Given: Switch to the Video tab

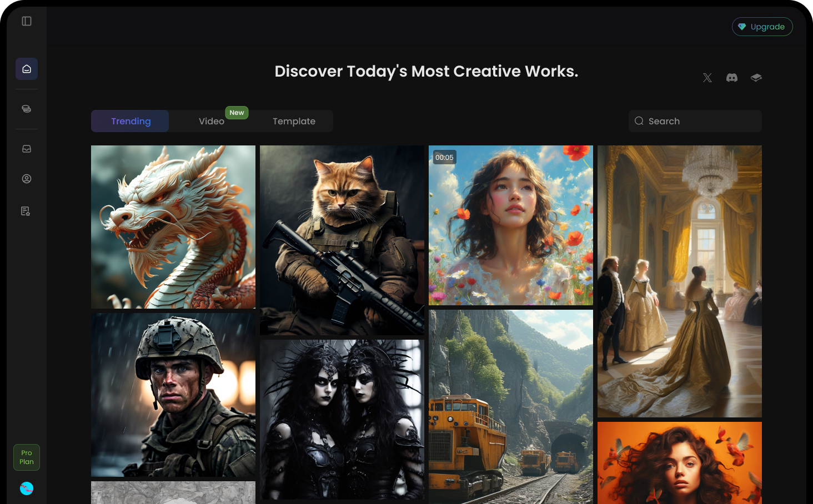Looking at the screenshot, I should (211, 121).
